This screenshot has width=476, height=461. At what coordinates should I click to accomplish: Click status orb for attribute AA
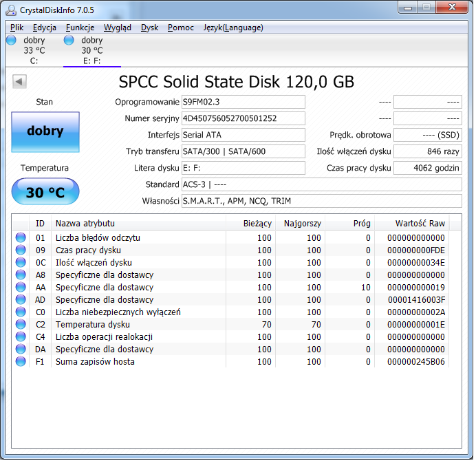pyautogui.click(x=21, y=288)
